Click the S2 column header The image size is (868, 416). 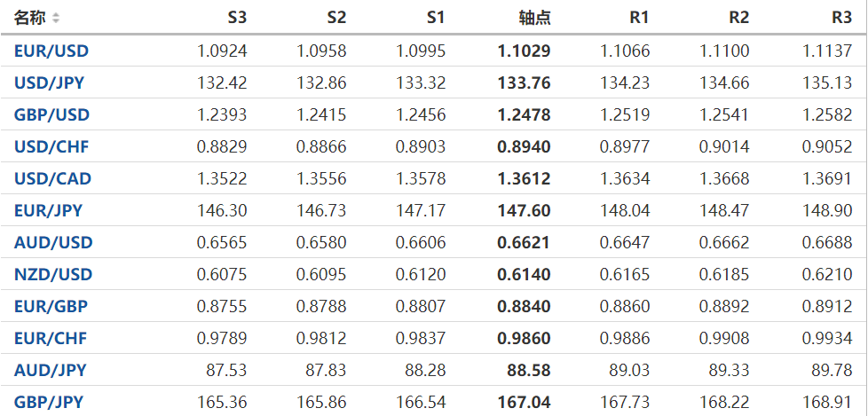click(x=336, y=18)
